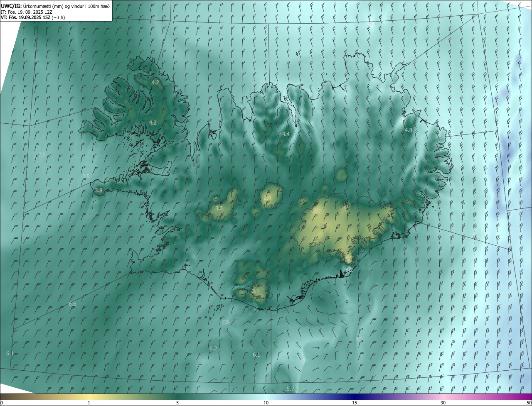Click the 2.0 value label on the large glacier
The width and height of the screenshot is (532, 406).
(317, 210)
